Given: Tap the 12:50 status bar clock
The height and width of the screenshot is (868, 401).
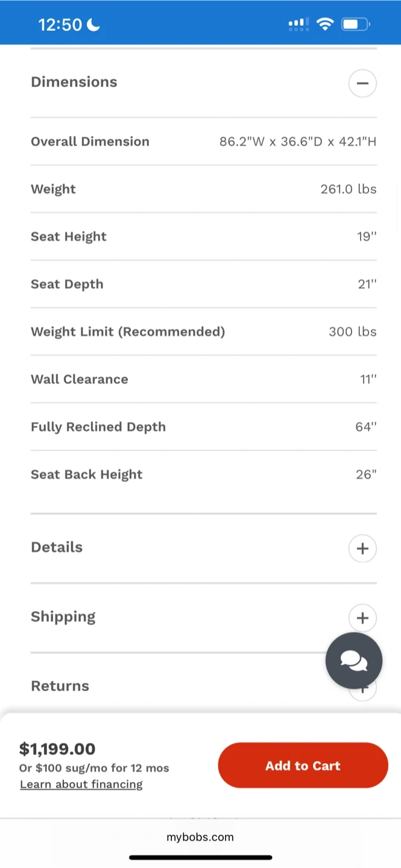Looking at the screenshot, I should tap(60, 24).
